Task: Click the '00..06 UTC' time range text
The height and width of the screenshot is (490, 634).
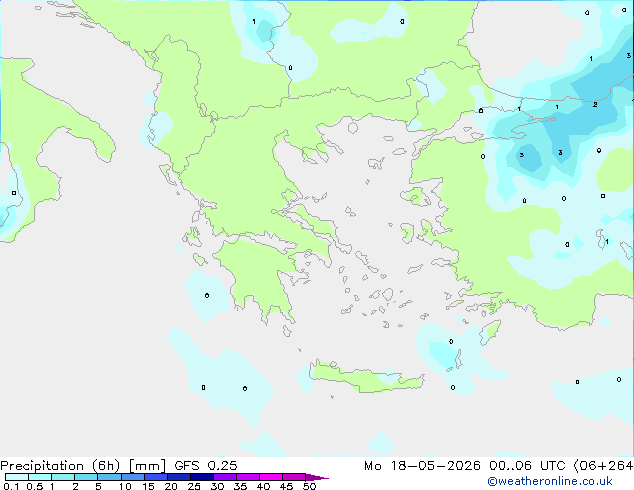Action: (x=527, y=466)
